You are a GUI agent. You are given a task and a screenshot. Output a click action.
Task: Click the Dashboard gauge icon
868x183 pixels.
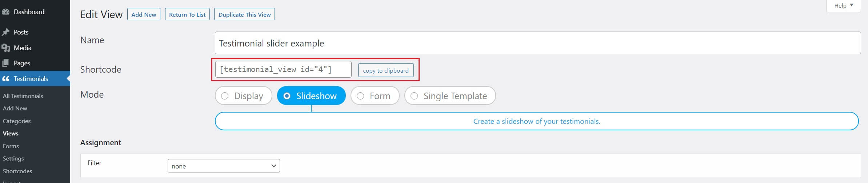(x=5, y=12)
